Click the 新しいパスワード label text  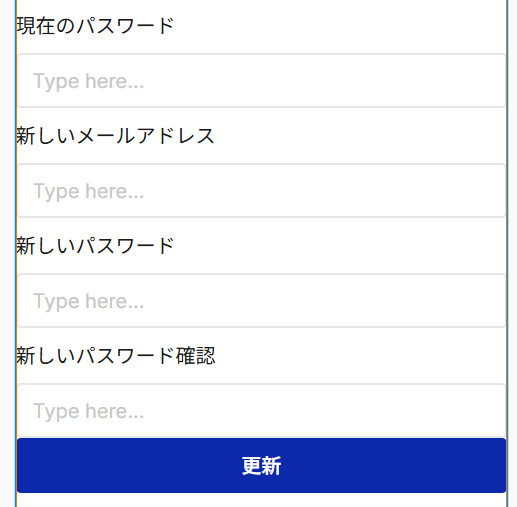click(x=95, y=246)
